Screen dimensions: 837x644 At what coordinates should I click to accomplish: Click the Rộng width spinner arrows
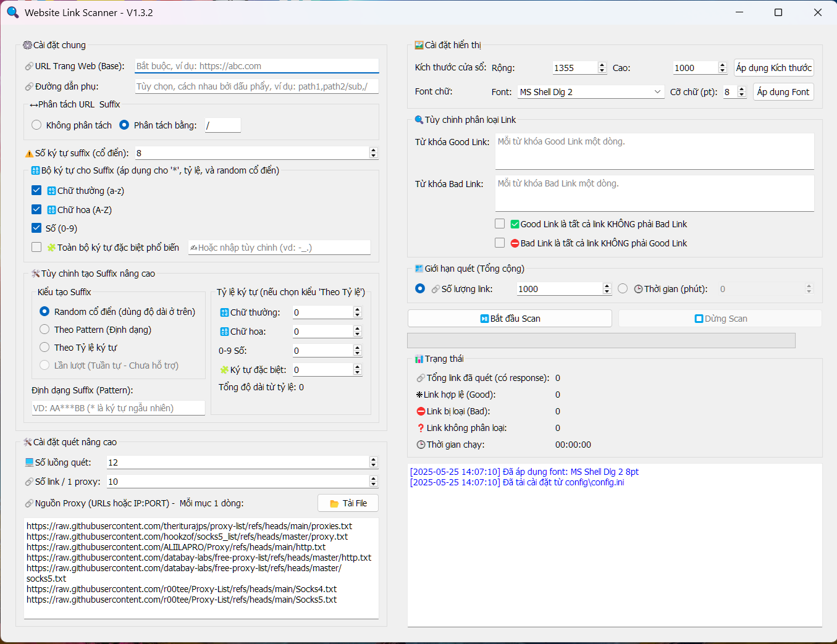(602, 68)
